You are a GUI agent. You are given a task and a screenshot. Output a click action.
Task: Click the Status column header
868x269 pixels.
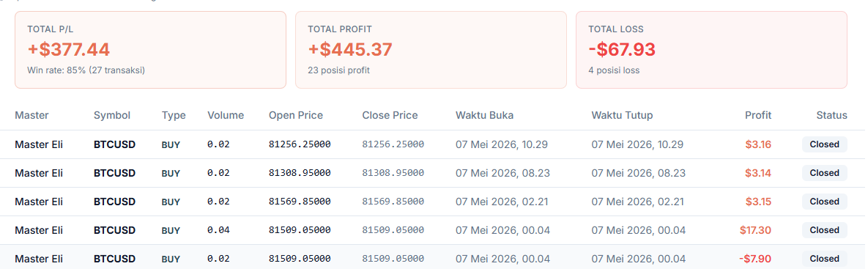tap(831, 115)
